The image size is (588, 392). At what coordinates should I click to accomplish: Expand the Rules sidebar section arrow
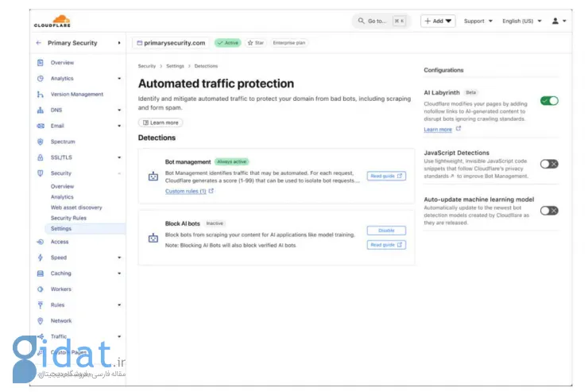119,305
